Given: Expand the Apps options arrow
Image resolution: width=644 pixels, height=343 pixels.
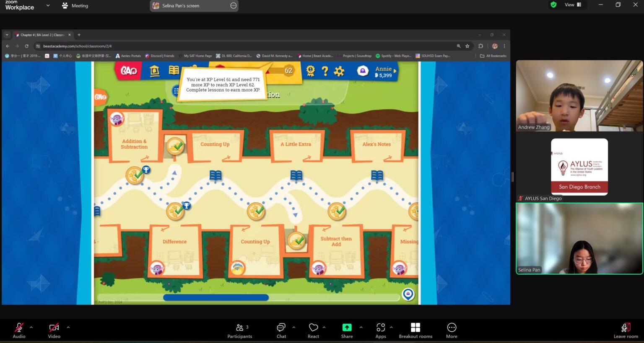Looking at the screenshot, I should tap(391, 327).
